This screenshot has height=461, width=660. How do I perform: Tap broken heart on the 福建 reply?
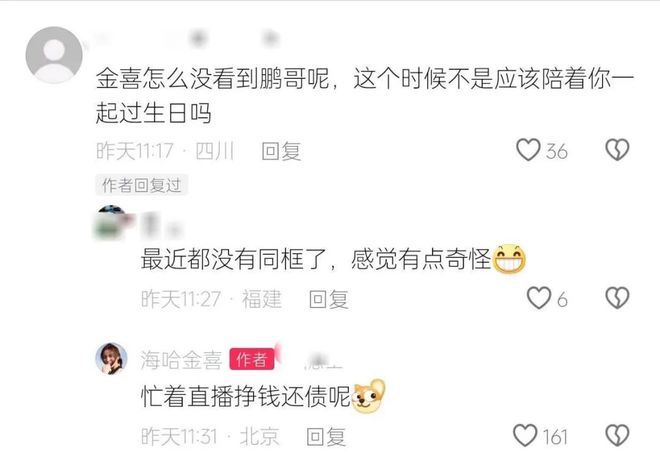(617, 298)
